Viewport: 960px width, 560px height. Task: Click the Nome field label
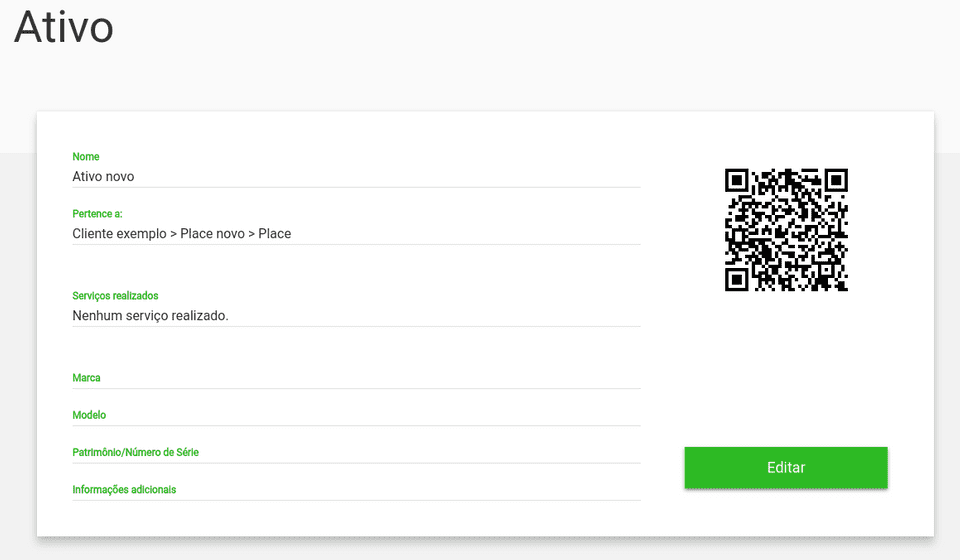[86, 157]
